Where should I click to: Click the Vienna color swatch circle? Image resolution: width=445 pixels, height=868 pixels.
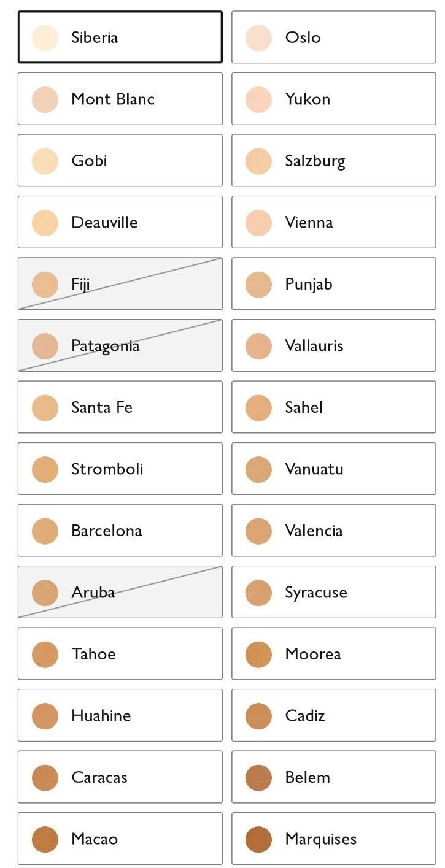tap(258, 223)
